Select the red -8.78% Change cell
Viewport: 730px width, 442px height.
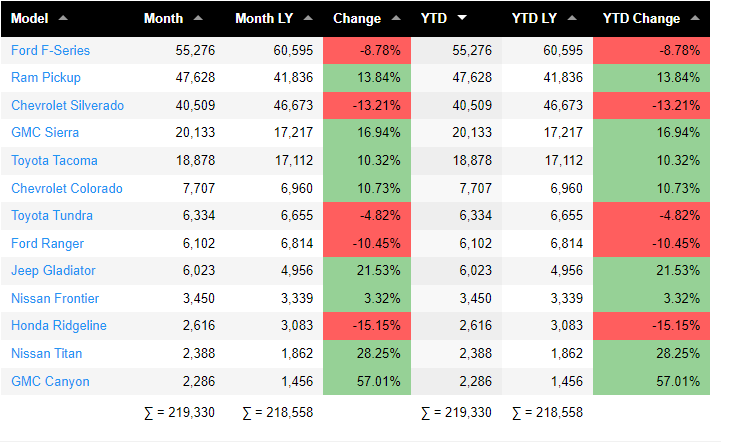(367, 50)
